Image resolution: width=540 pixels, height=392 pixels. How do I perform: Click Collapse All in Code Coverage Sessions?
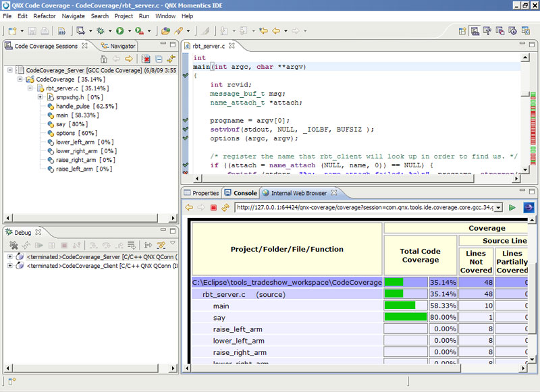click(159, 59)
